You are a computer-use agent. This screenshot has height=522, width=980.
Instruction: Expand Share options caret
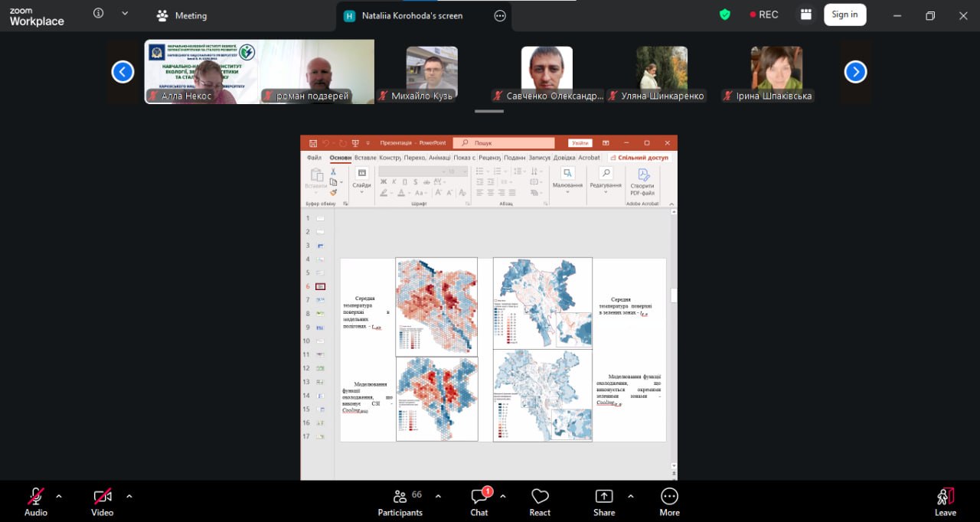point(630,496)
